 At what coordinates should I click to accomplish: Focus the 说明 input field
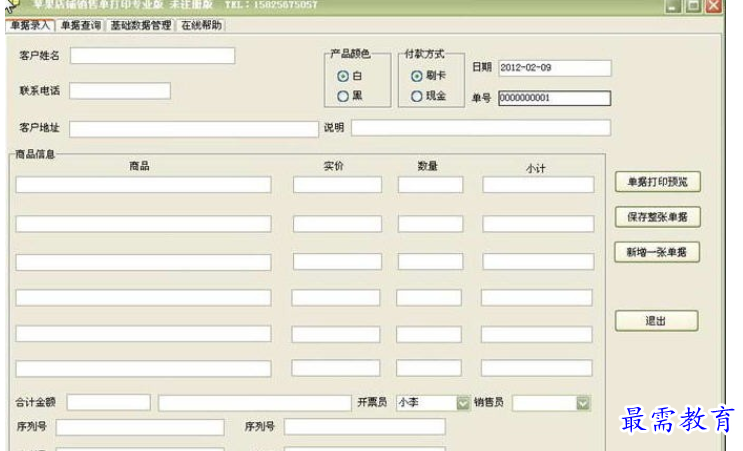(x=481, y=128)
